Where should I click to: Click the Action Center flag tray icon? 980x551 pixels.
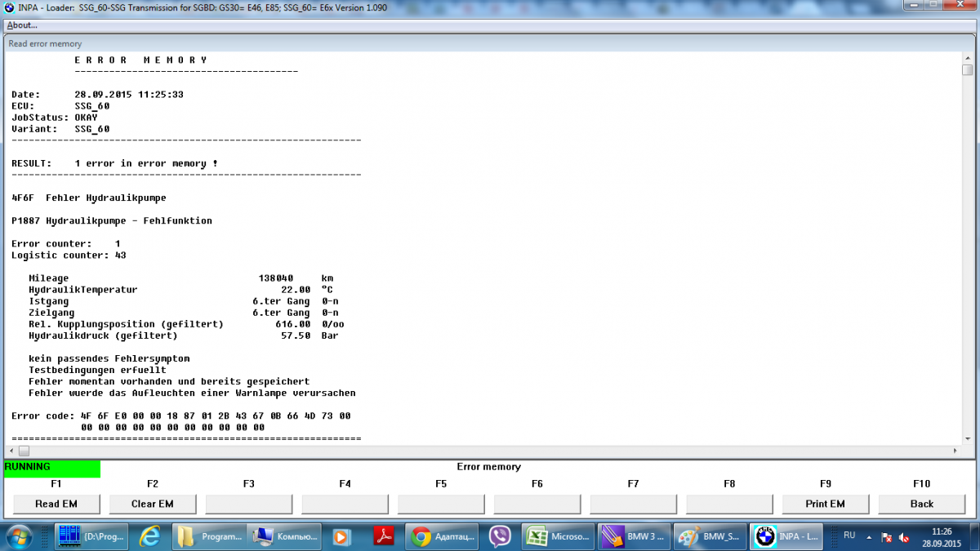[887, 537]
